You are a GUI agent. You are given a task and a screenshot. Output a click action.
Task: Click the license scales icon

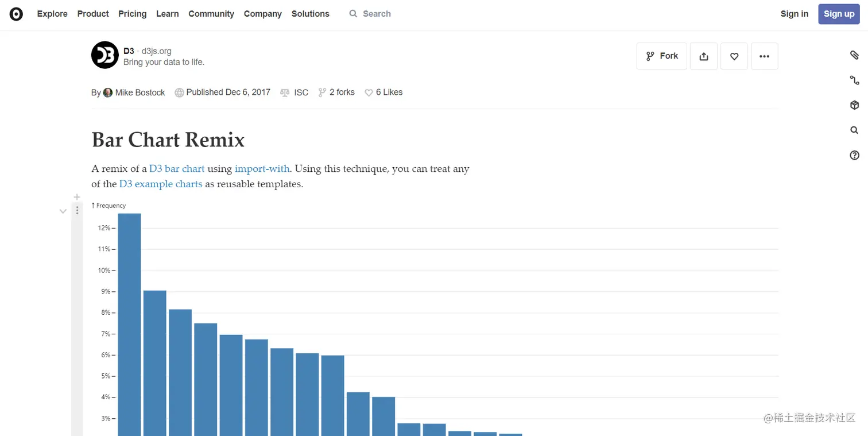point(285,92)
